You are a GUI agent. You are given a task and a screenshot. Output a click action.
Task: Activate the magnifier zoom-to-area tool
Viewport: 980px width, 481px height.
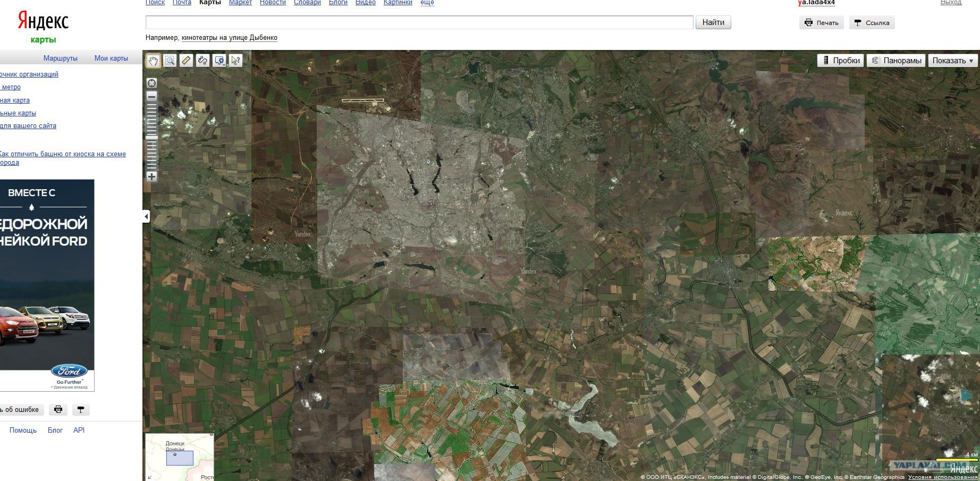(170, 61)
